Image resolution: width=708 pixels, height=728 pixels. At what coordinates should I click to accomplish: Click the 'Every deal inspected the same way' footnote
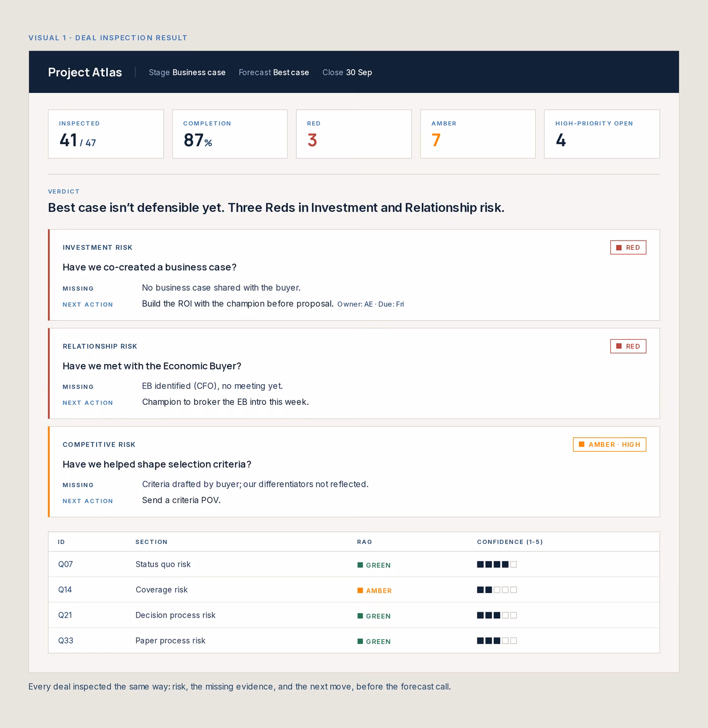coord(240,687)
